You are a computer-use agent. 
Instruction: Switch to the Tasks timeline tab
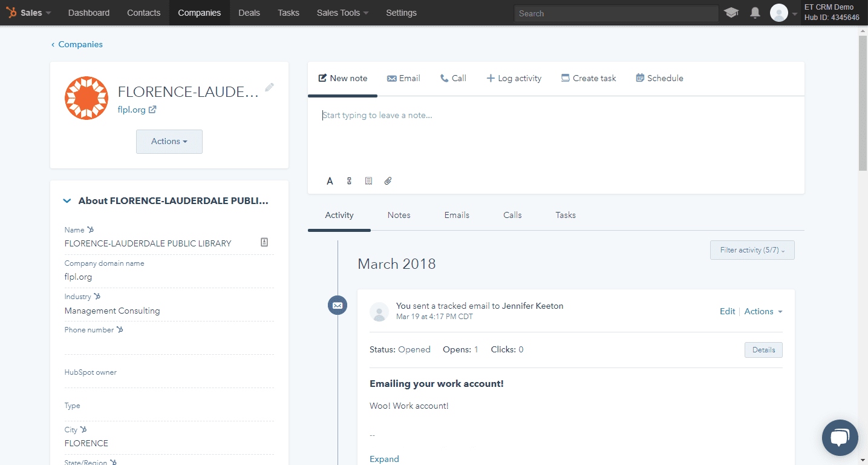pos(566,215)
